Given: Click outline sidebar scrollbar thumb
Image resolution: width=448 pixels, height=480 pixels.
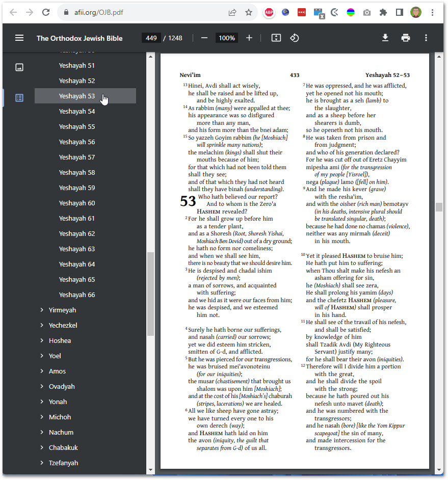Looking at the screenshot, I should click(150, 294).
